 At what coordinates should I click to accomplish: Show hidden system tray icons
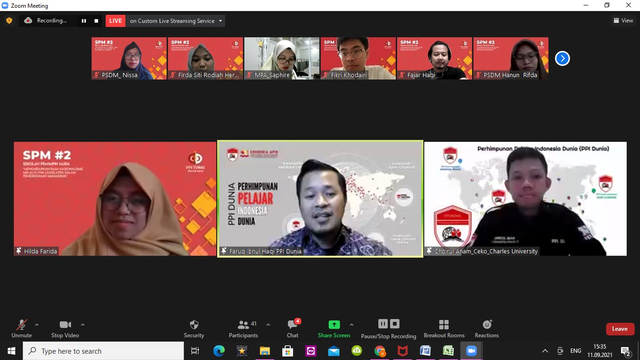pos(545,351)
